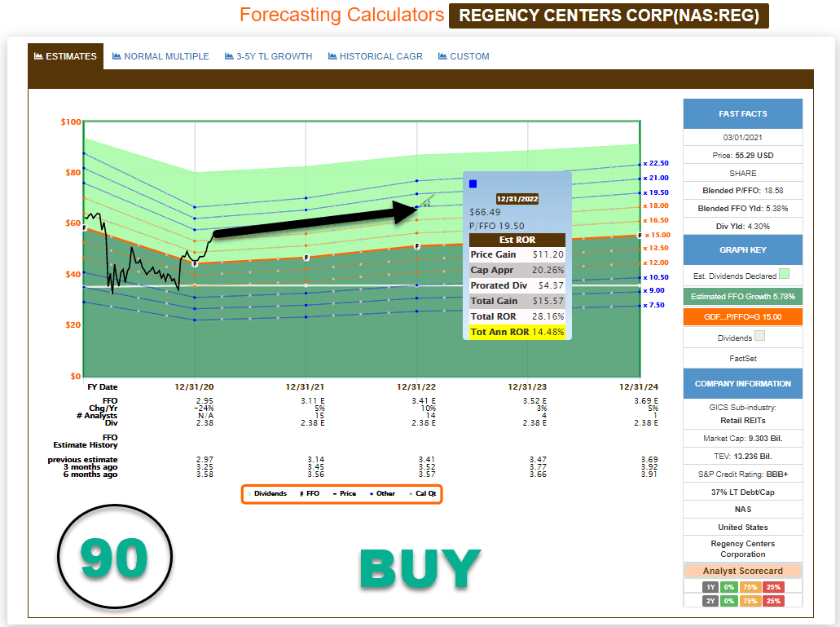The height and width of the screenshot is (627, 840).
Task: Open the ESTIMATES calculator tab
Action: [x=65, y=56]
